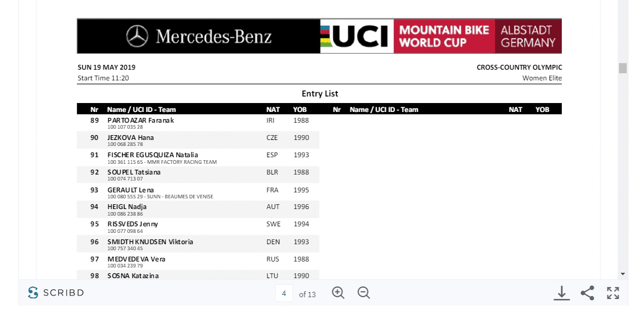Click the Albstadt Germany banner block
This screenshot has width=644, height=327.
[x=528, y=36]
